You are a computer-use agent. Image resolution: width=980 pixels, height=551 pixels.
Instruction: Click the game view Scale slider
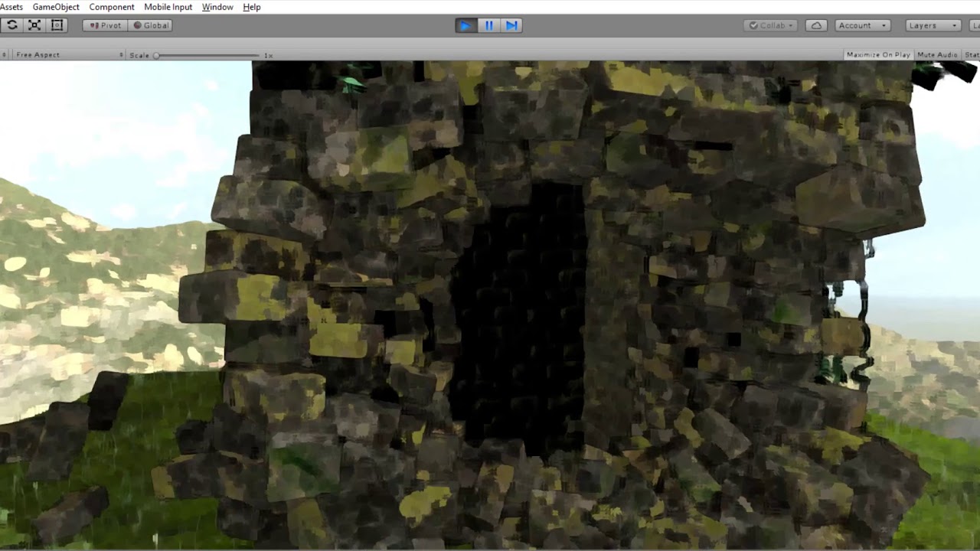pyautogui.click(x=207, y=55)
